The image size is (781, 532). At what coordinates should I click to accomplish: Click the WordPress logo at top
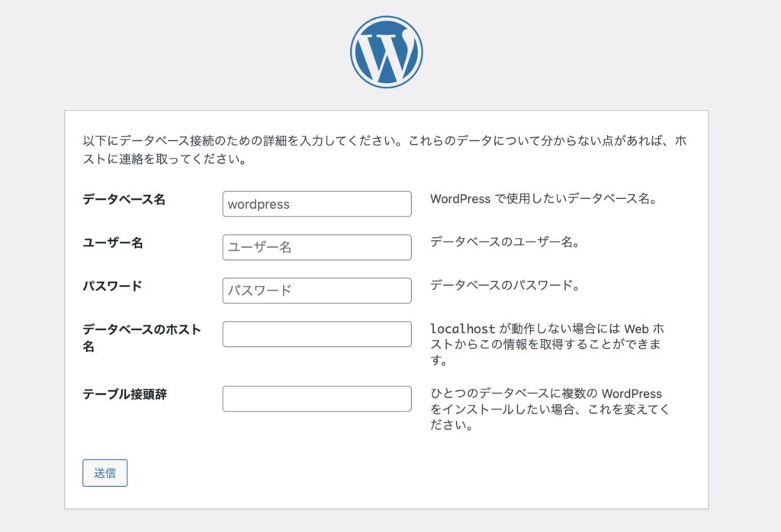(x=387, y=53)
